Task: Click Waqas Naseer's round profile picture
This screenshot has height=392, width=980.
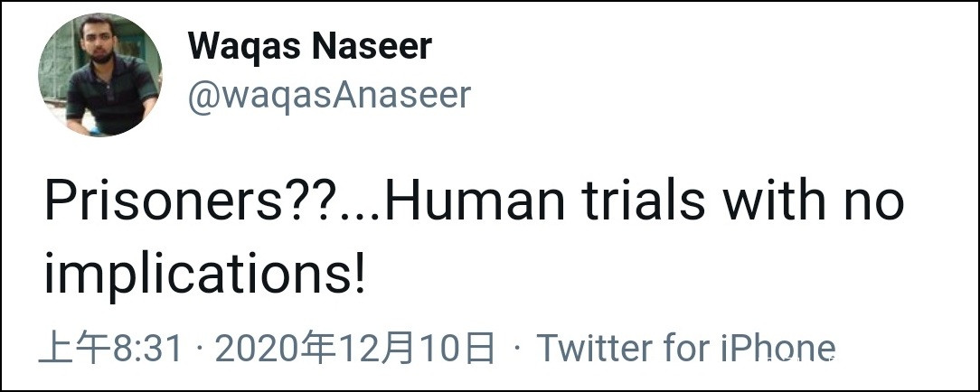Action: 99,76
